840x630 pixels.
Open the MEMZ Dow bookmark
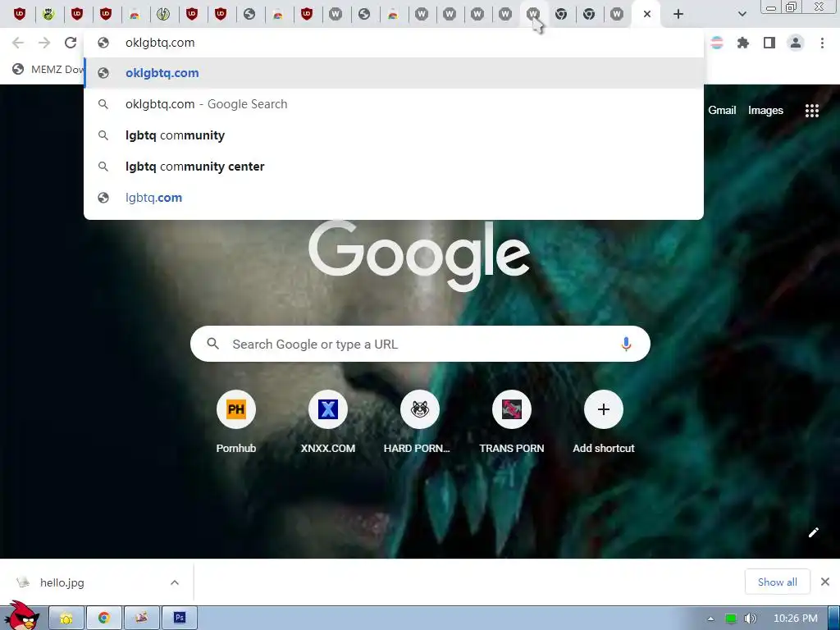(x=48, y=69)
